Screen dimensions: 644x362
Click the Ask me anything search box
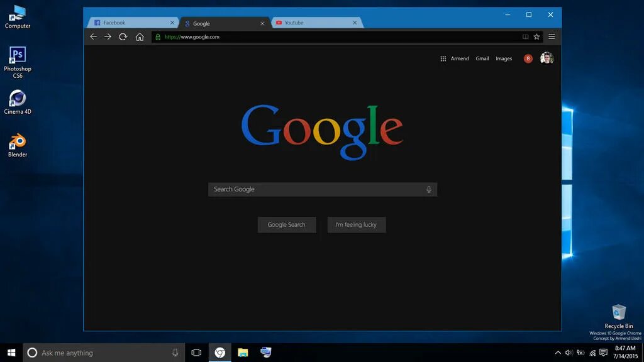[104, 353]
